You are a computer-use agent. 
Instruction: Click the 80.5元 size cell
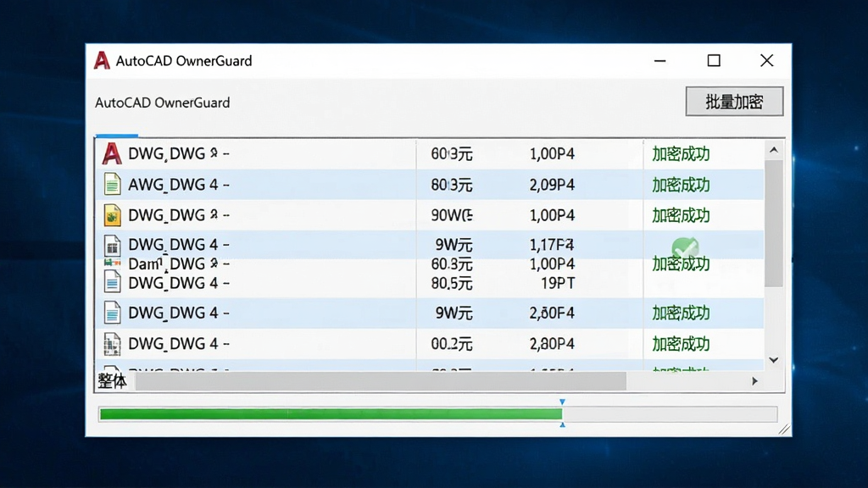[x=452, y=283]
